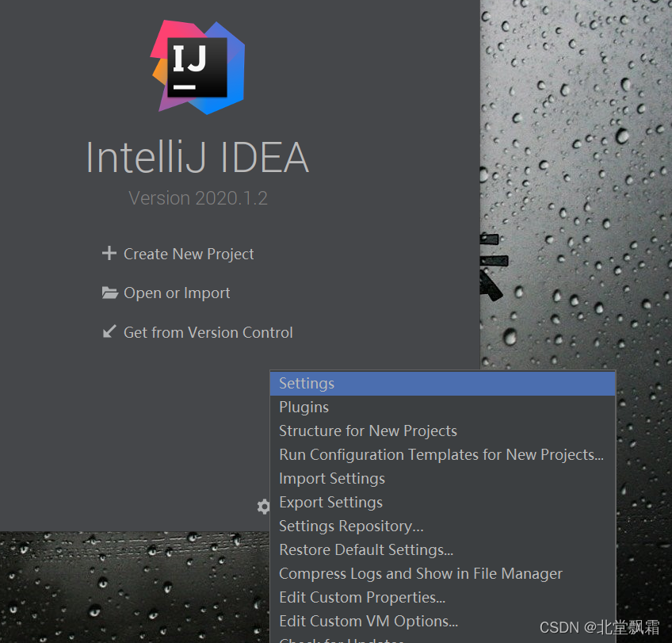672x643 pixels.
Task: Click the IntelliJ IDEA title text
Action: tap(197, 157)
